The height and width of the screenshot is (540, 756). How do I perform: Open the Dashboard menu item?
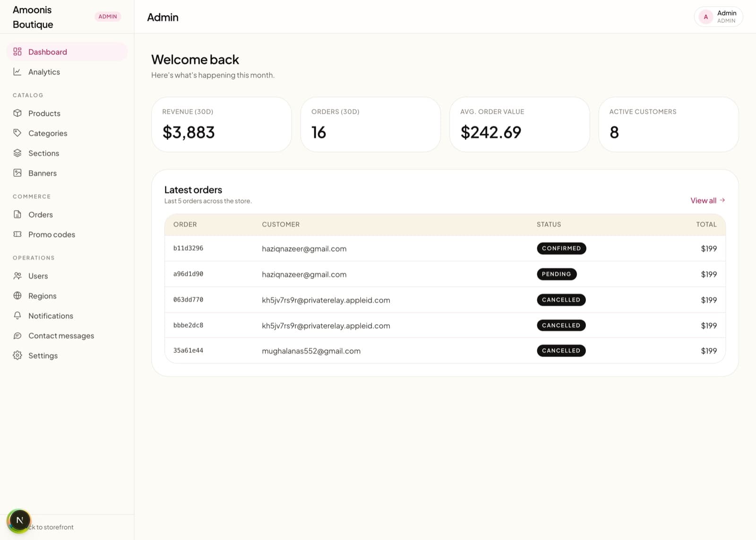coord(67,51)
